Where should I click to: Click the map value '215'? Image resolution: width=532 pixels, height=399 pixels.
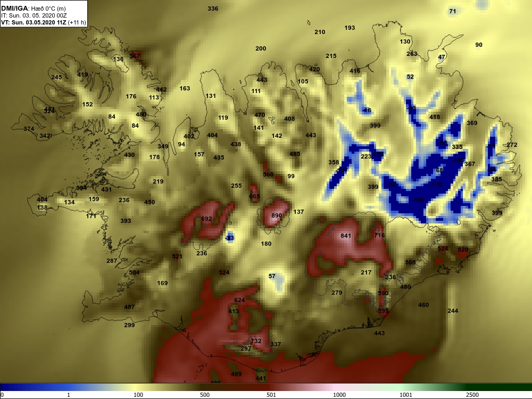pyautogui.click(x=331, y=56)
